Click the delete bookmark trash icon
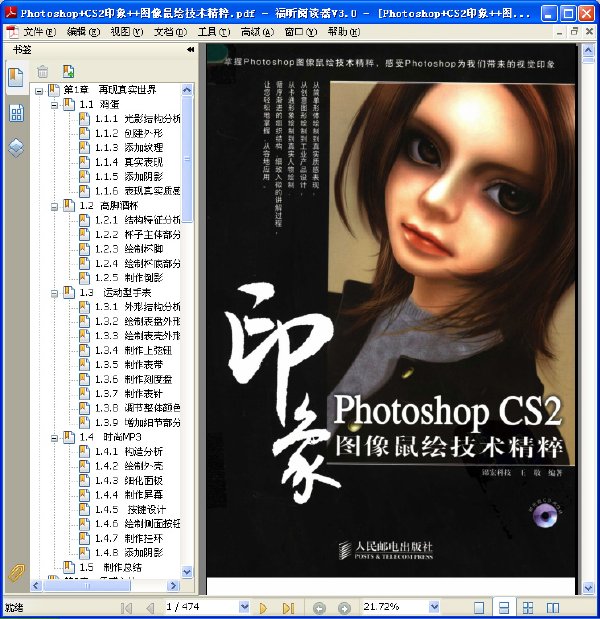Screen dimensions: 600x619 click(43, 71)
